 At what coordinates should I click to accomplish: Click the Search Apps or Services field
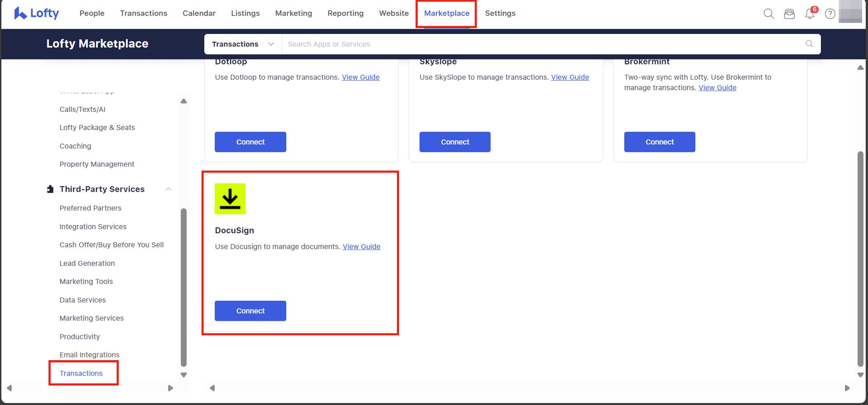[544, 44]
